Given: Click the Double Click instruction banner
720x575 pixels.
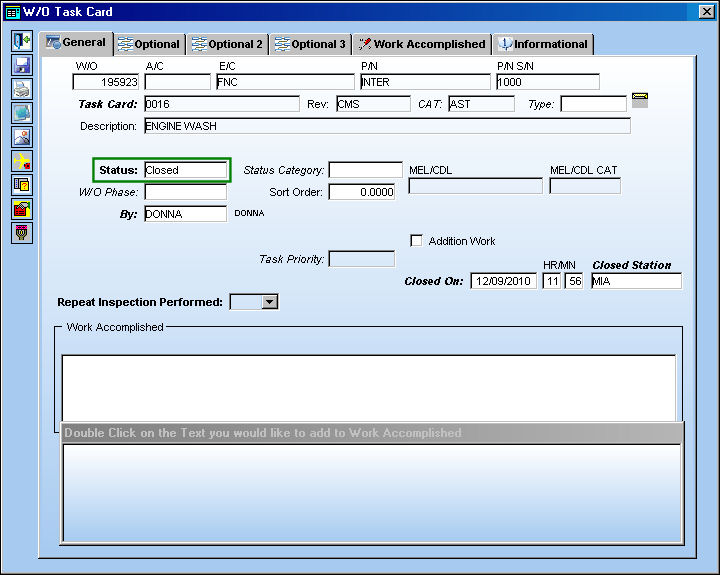Looking at the screenshot, I should 372,433.
